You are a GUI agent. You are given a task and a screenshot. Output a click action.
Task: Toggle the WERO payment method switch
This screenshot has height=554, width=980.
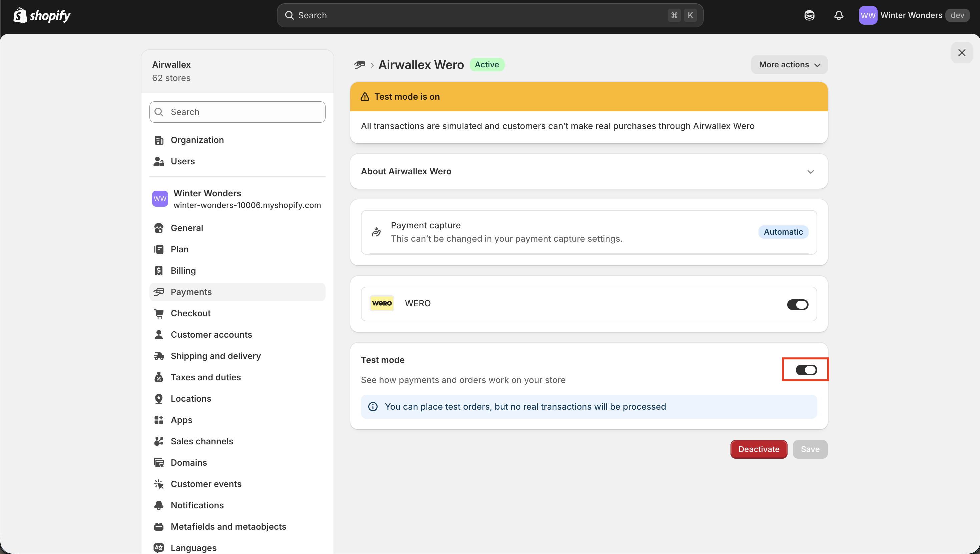pos(798,304)
